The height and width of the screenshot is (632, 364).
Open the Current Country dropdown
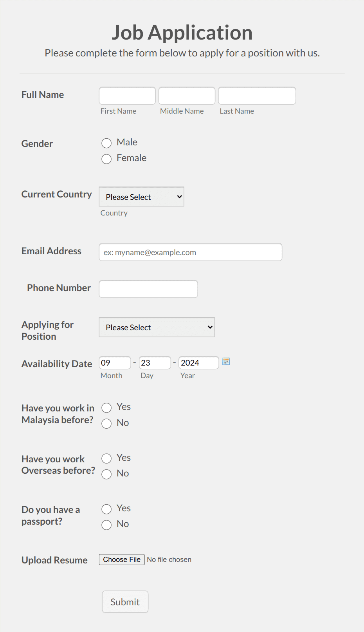141,197
